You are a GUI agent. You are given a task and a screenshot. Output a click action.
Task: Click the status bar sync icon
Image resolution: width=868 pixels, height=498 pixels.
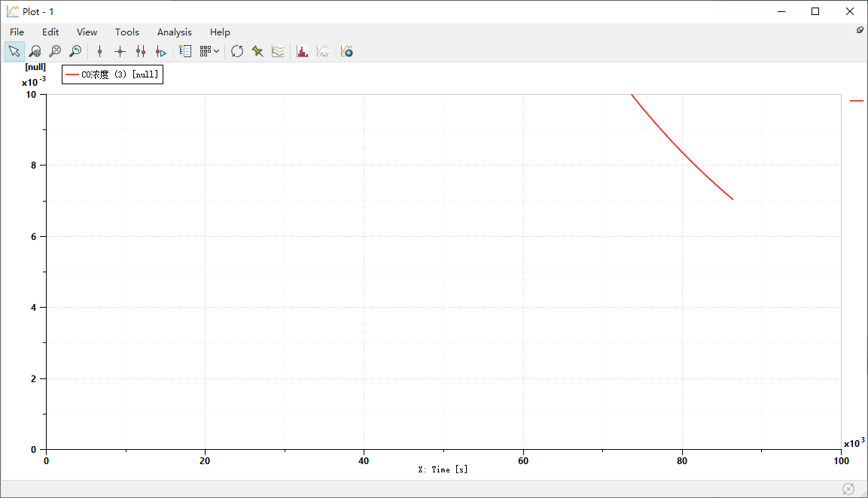[848, 488]
